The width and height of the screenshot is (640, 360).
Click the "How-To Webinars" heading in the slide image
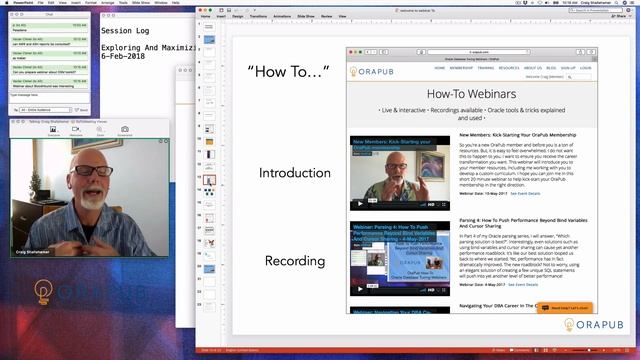tap(471, 94)
